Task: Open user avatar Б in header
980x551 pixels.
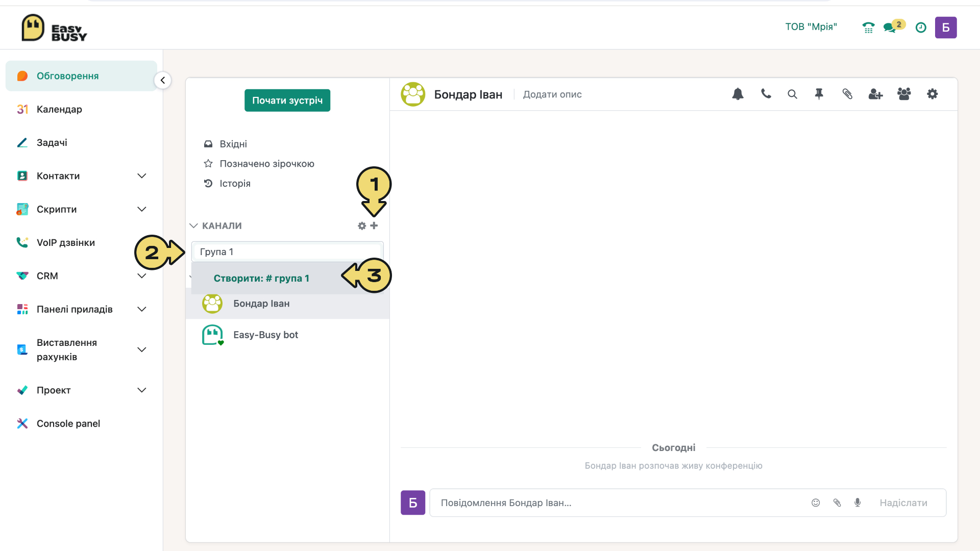Action: point(946,28)
